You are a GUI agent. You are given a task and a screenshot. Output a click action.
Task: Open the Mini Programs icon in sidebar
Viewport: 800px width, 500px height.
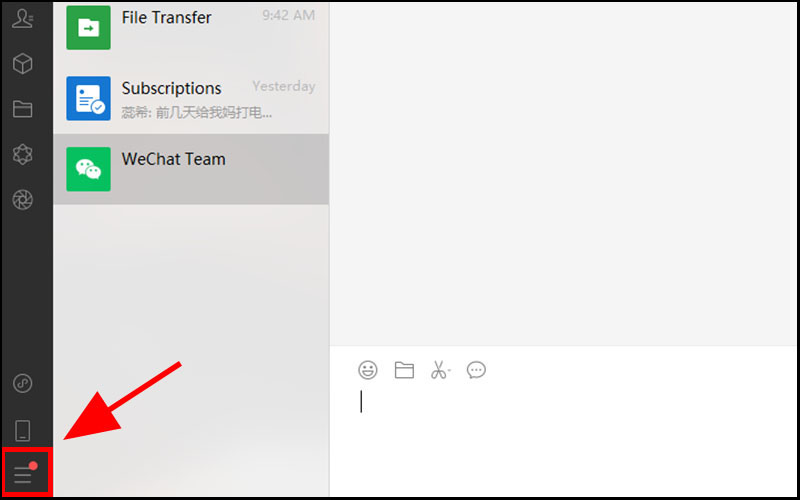coord(22,383)
